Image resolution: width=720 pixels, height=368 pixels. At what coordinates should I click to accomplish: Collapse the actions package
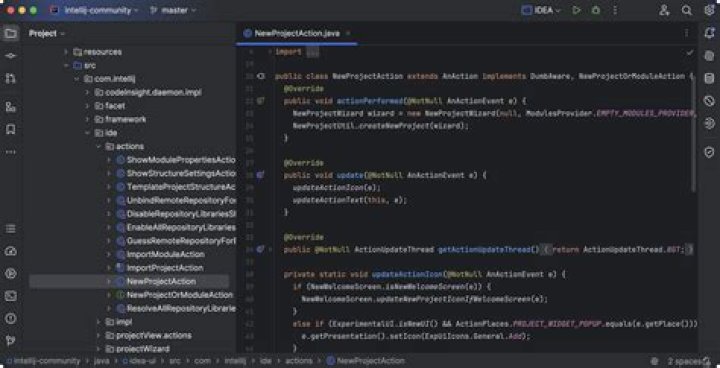click(x=98, y=146)
